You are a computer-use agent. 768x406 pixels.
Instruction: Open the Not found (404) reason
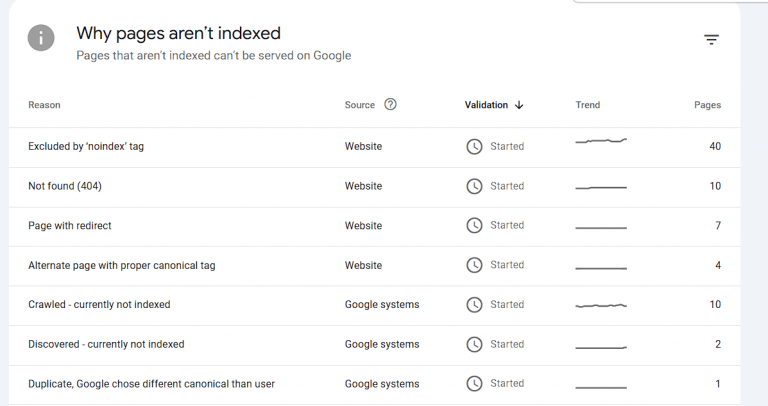[65, 186]
